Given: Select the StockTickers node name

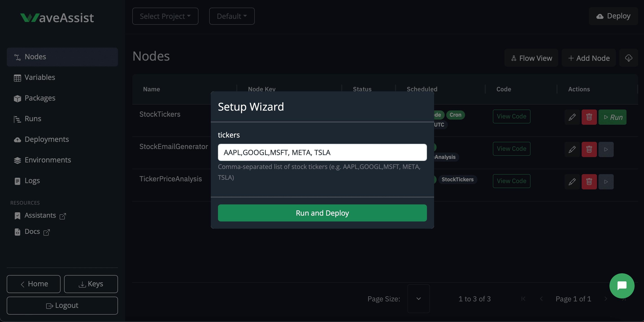Looking at the screenshot, I should [160, 114].
